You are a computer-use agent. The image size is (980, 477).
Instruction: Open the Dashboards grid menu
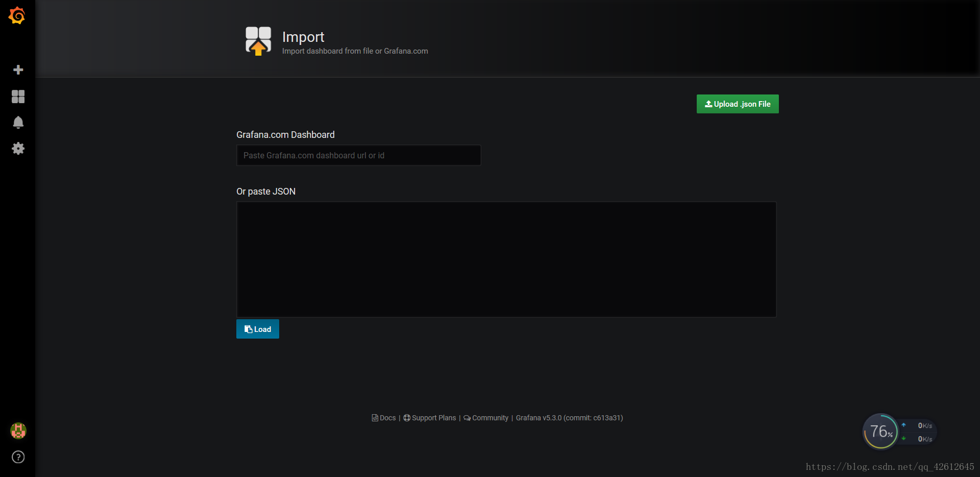pos(18,97)
